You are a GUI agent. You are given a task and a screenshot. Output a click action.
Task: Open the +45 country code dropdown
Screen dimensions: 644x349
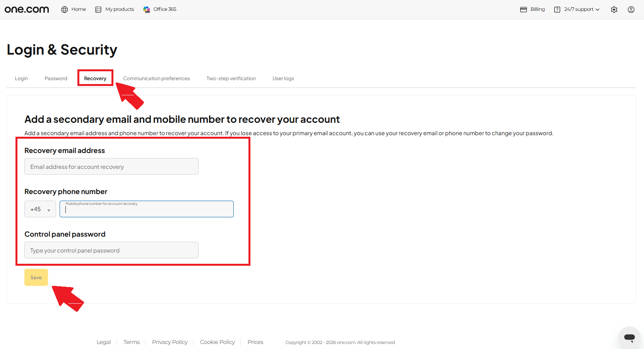tap(40, 209)
